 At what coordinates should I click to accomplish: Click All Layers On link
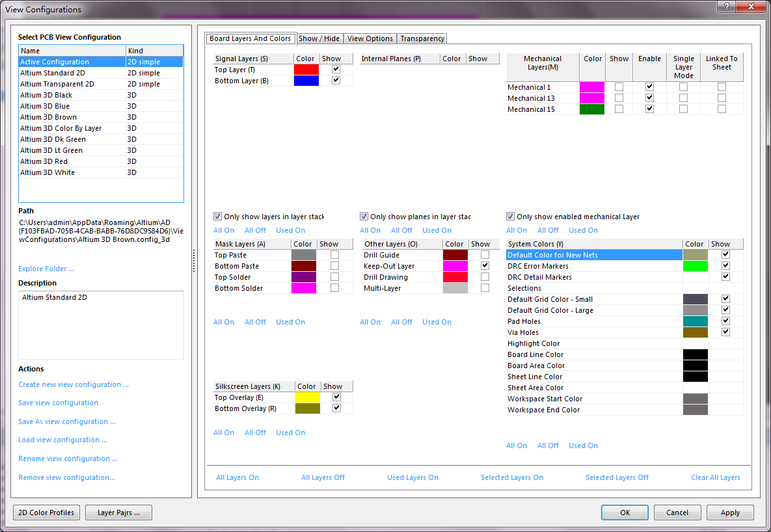pyautogui.click(x=237, y=477)
